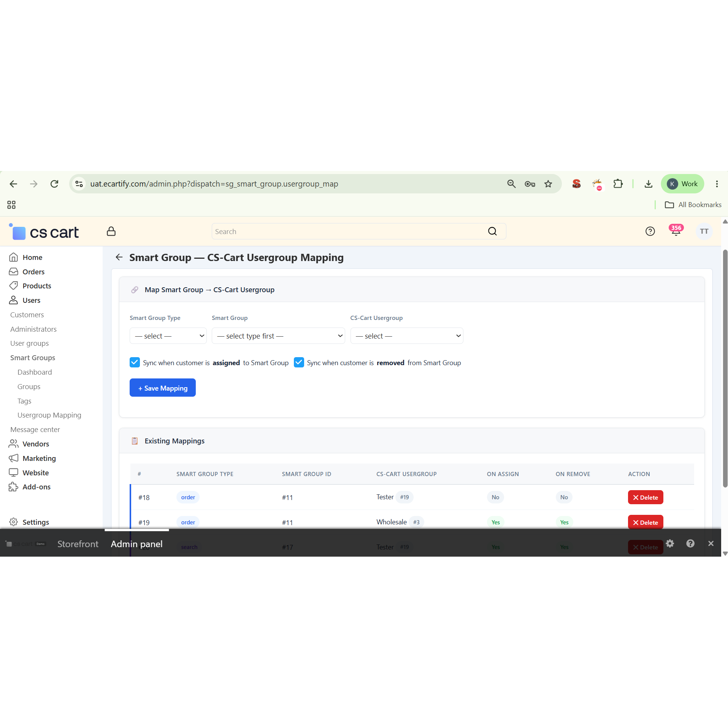728x728 pixels.
Task: Open Orders in the sidebar
Action: point(33,272)
